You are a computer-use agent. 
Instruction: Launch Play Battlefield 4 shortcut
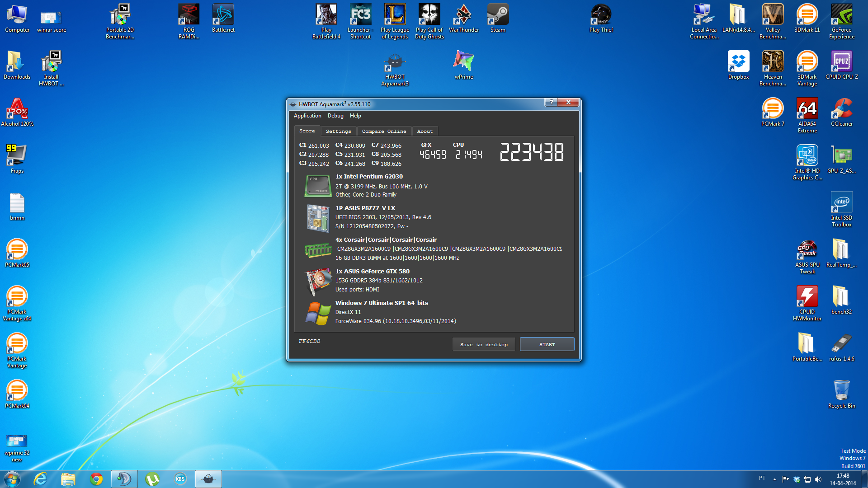[326, 22]
